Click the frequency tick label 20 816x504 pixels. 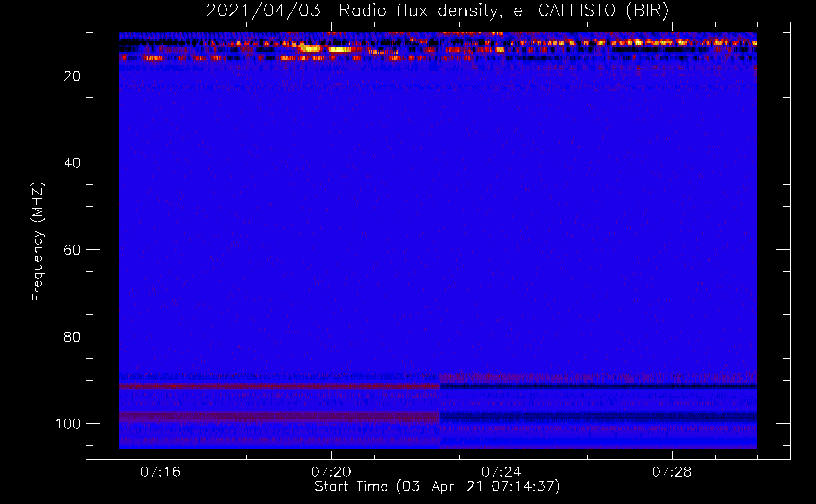pos(72,76)
